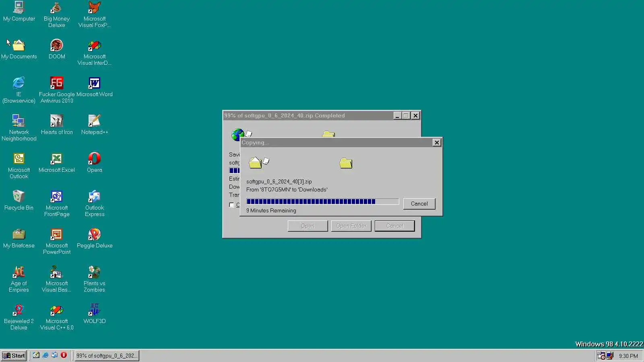Click the download dialog progress bar

tap(234, 171)
